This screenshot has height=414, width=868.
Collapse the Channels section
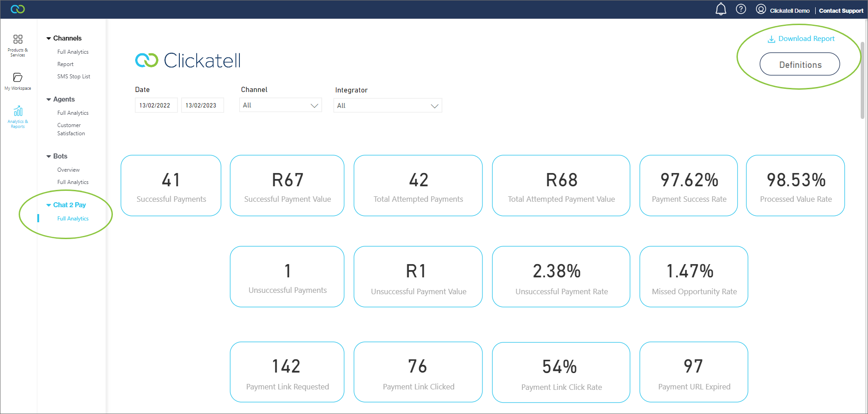coord(49,39)
